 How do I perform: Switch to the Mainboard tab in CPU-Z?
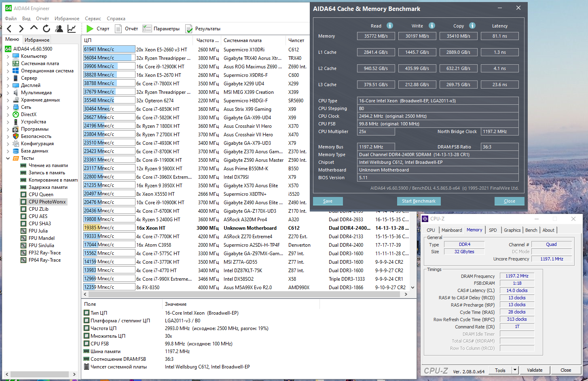click(x=452, y=230)
